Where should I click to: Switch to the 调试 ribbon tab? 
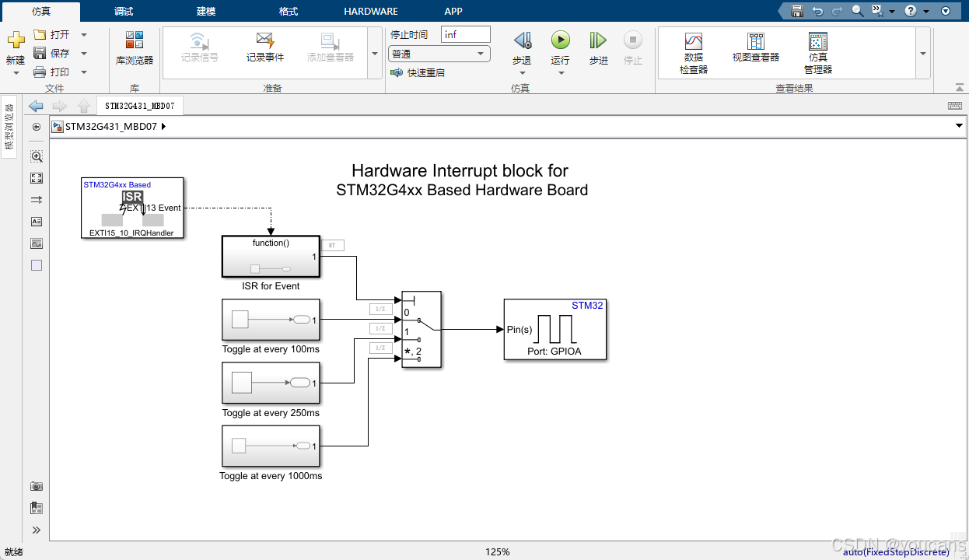click(x=123, y=11)
